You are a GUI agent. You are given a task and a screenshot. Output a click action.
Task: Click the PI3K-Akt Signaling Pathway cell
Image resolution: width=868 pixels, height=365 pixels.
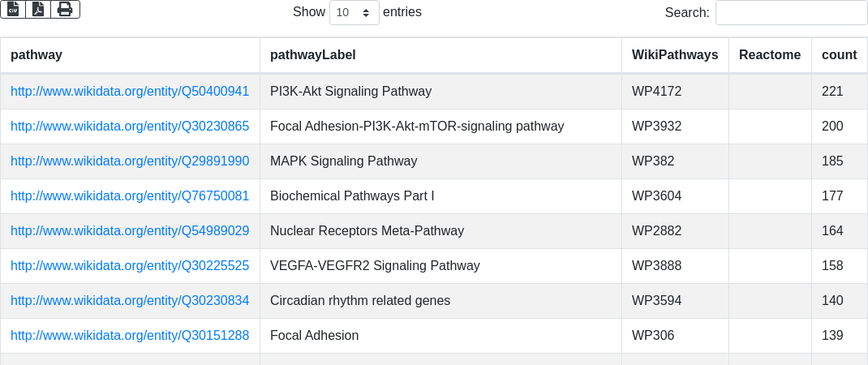[x=350, y=92]
